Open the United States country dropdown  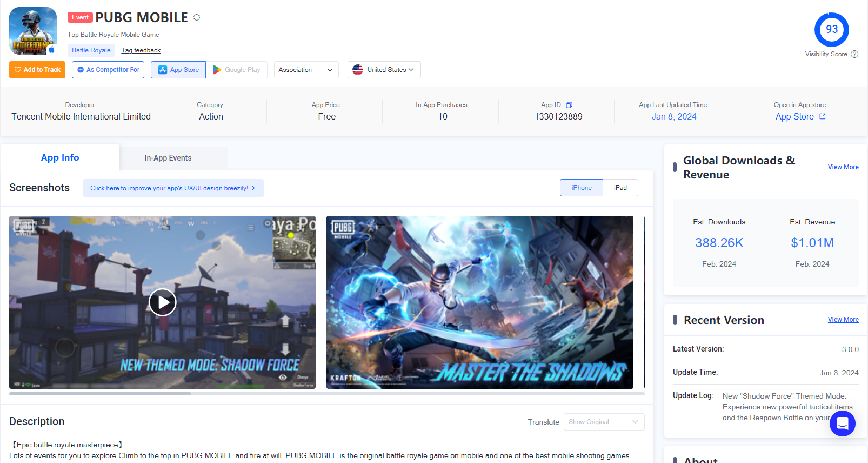(384, 70)
